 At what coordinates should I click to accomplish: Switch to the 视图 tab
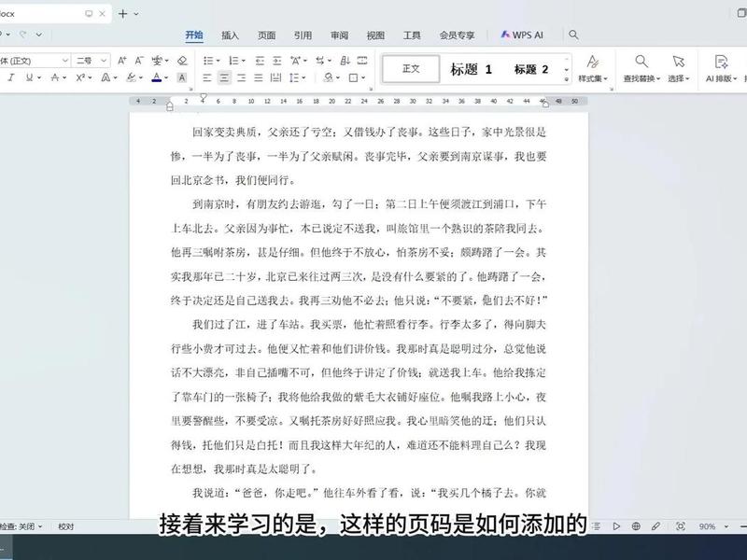click(375, 35)
